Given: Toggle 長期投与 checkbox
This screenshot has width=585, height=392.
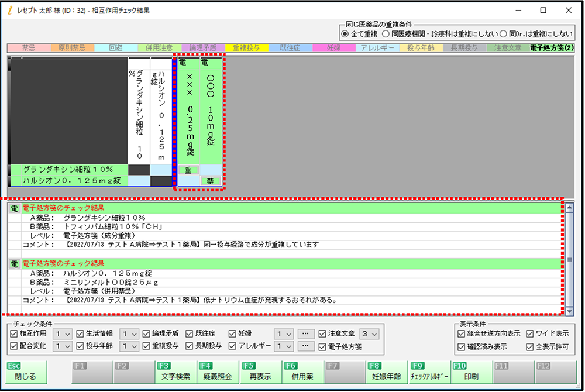Looking at the screenshot, I should coord(189,346).
